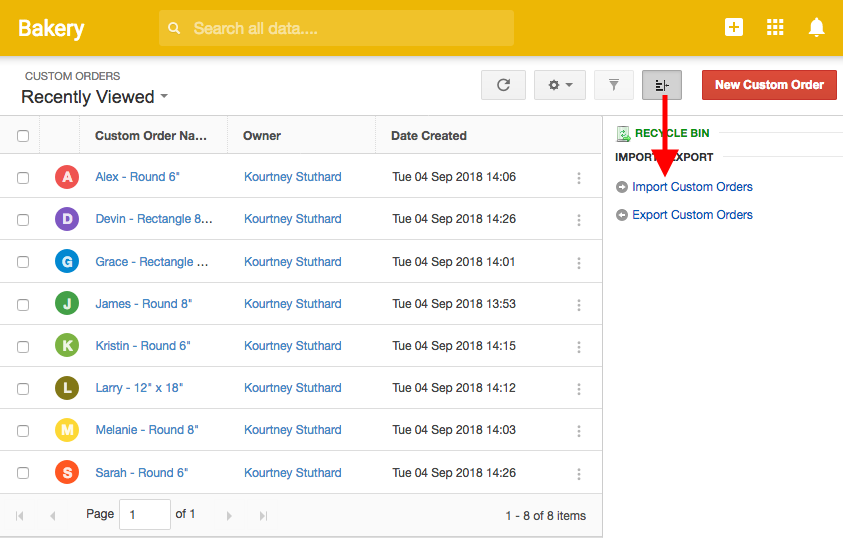Focus the Search all data field
Viewport: 843px width, 539px height.
336,28
